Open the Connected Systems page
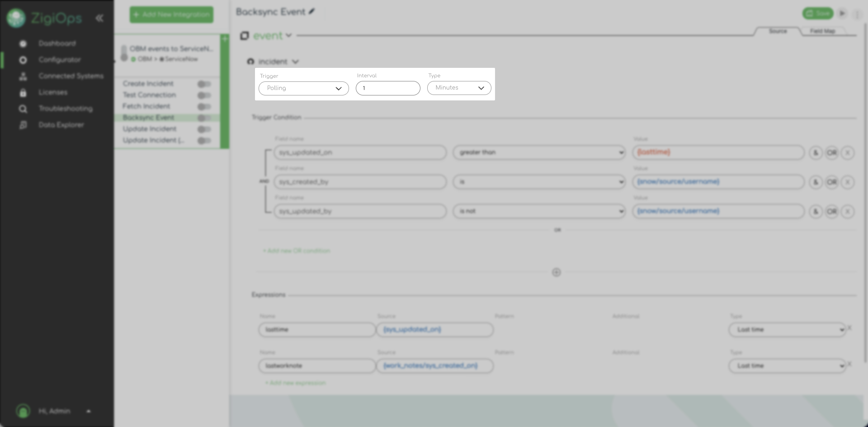The width and height of the screenshot is (868, 427). pos(71,76)
